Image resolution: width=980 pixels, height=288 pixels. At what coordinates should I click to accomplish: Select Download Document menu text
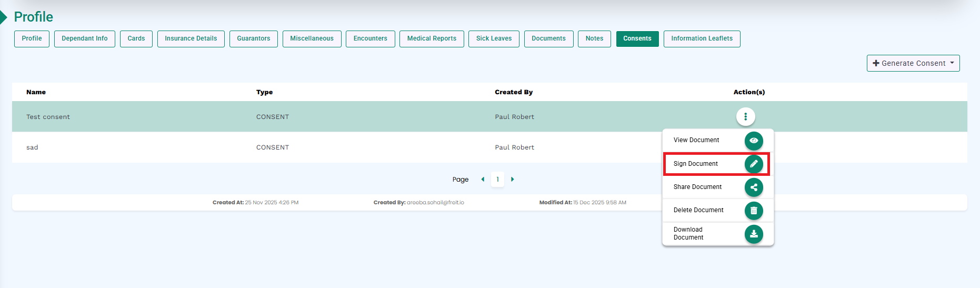tap(688, 233)
